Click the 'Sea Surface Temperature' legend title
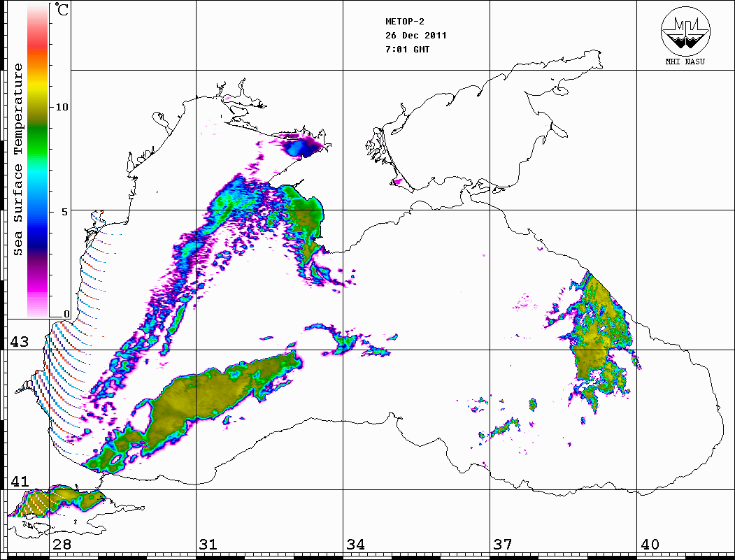The width and height of the screenshot is (735, 560). 17,159
